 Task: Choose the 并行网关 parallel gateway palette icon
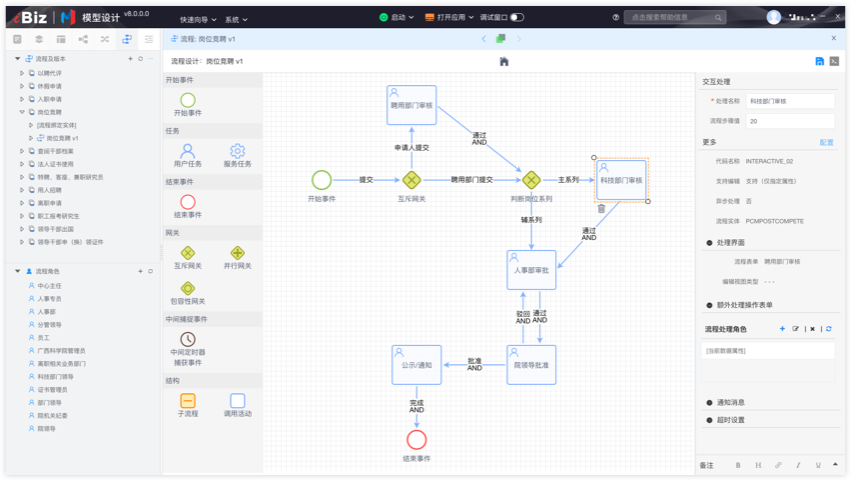[237, 253]
